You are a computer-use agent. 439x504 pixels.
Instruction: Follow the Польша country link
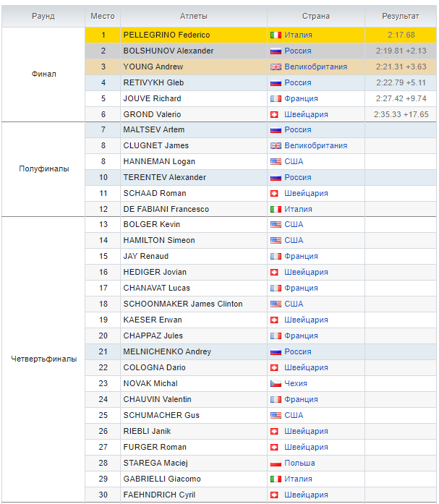coord(299,463)
